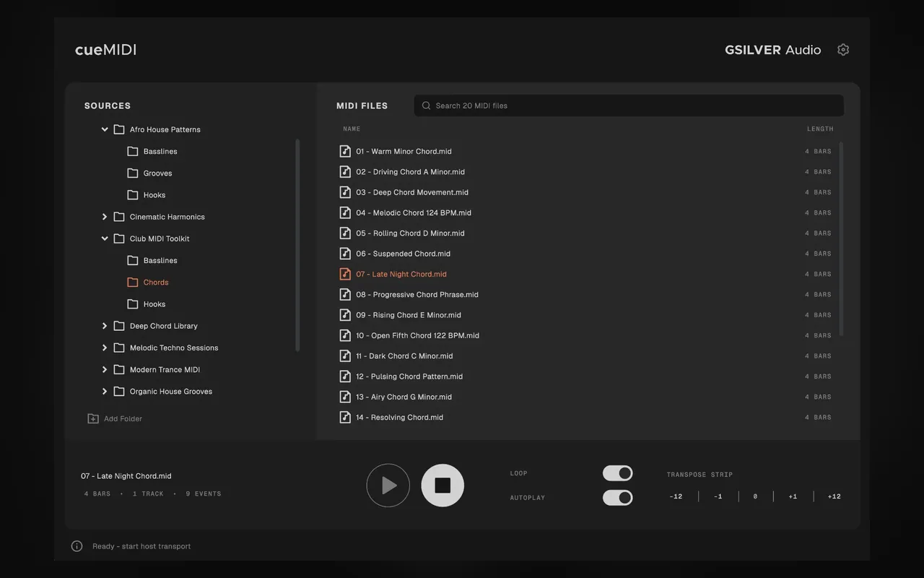924x578 pixels.
Task: Transpose down an octave with -12
Action: tap(676, 496)
